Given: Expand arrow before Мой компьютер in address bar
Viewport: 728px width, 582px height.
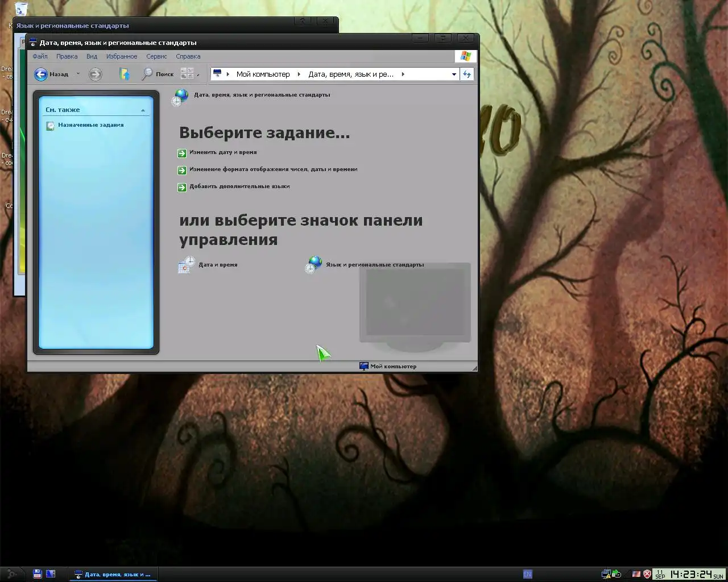Looking at the screenshot, I should point(228,74).
